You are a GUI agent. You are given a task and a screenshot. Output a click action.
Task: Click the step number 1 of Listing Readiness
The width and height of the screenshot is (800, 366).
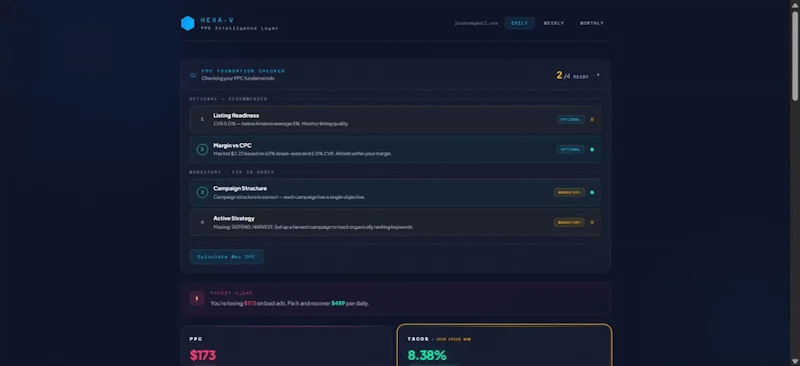(x=202, y=119)
